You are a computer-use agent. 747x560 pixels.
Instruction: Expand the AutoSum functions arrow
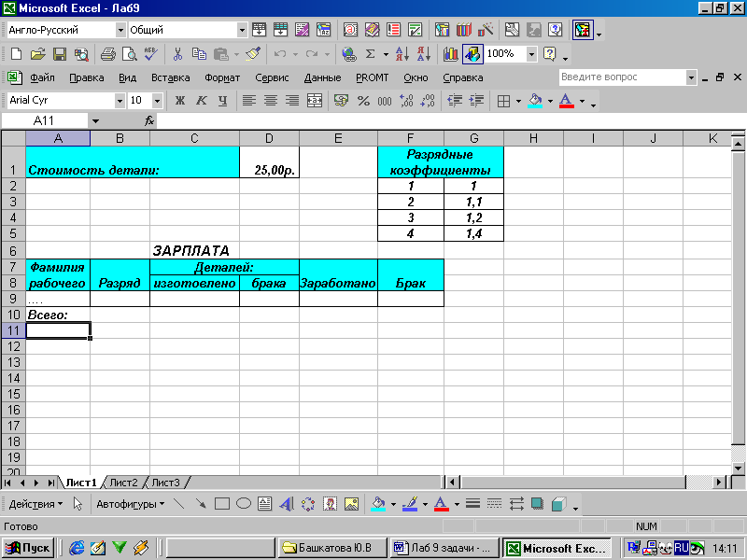pos(386,54)
